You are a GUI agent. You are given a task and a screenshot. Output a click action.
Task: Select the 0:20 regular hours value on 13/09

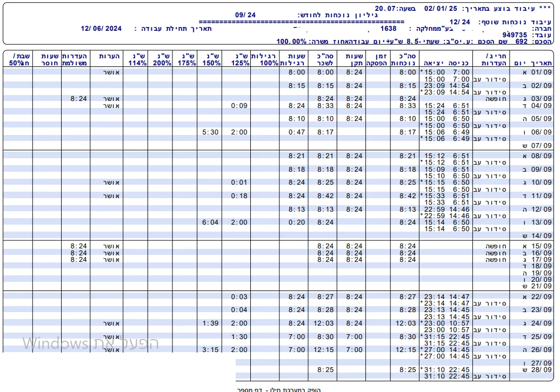[297, 222]
